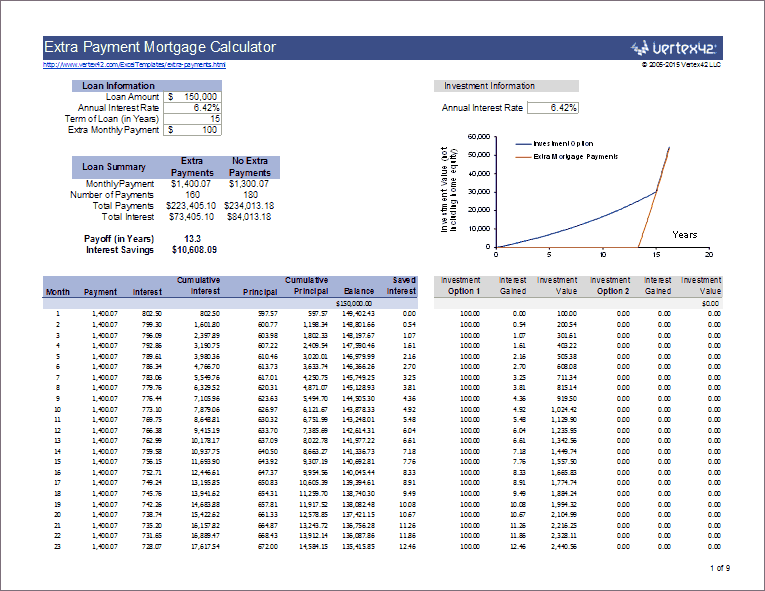This screenshot has height=591, width=765.
Task: Click the Years axis label on chart
Action: (x=684, y=235)
